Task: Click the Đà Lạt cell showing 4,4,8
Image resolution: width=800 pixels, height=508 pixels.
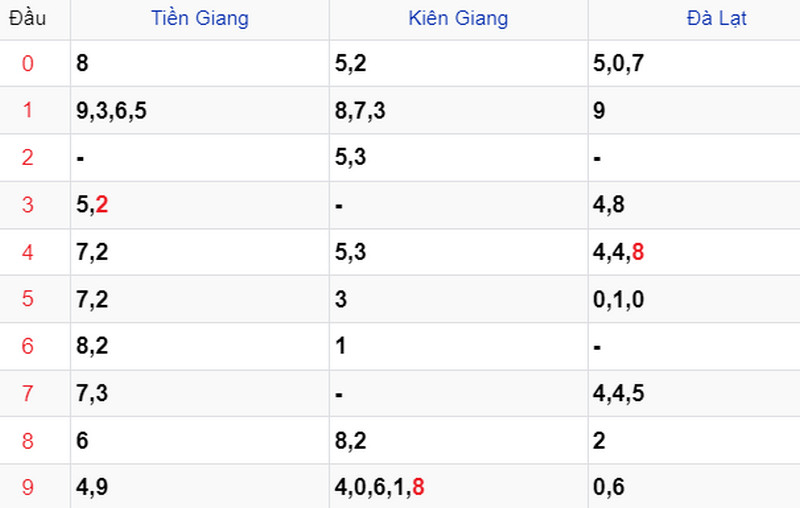Action: pyautogui.click(x=694, y=252)
